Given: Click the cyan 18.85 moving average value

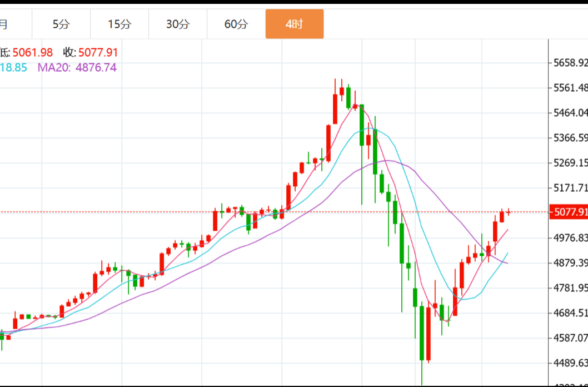Looking at the screenshot, I should (13, 67).
